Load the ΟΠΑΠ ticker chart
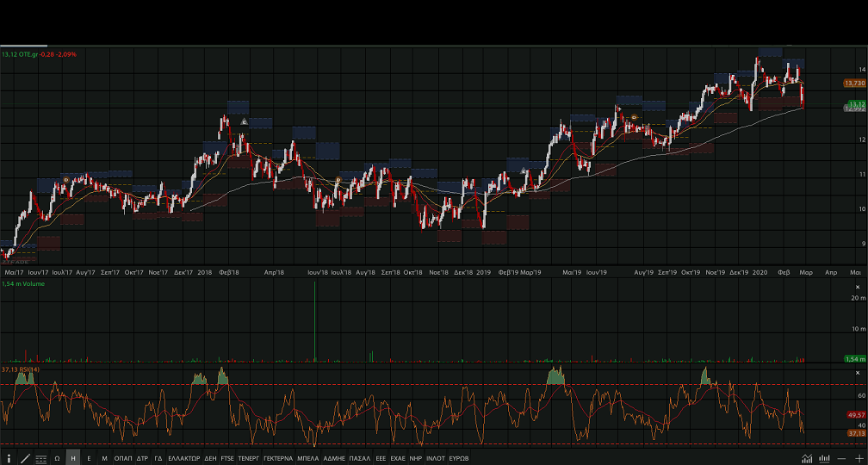This screenshot has height=465, width=868. (123, 458)
